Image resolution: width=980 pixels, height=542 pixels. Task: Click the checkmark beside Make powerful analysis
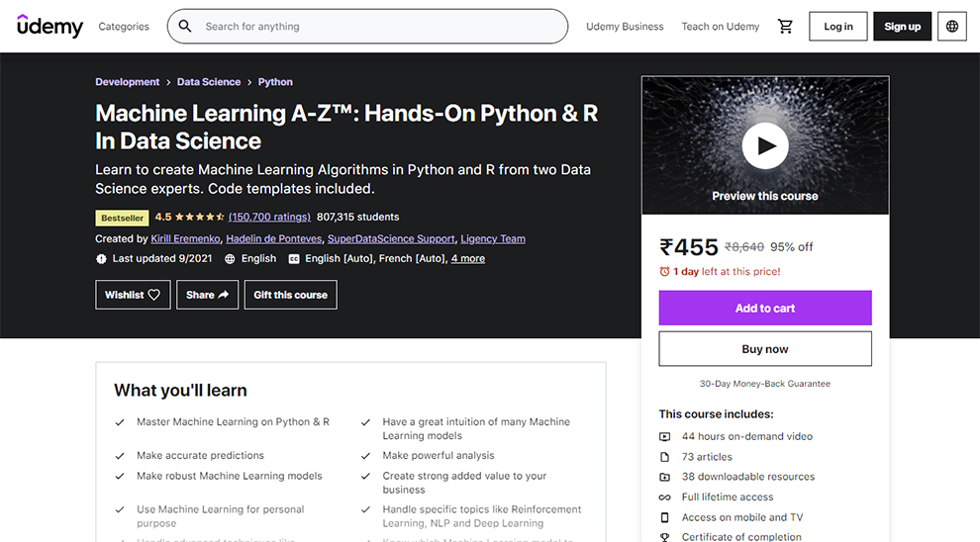pyautogui.click(x=365, y=456)
